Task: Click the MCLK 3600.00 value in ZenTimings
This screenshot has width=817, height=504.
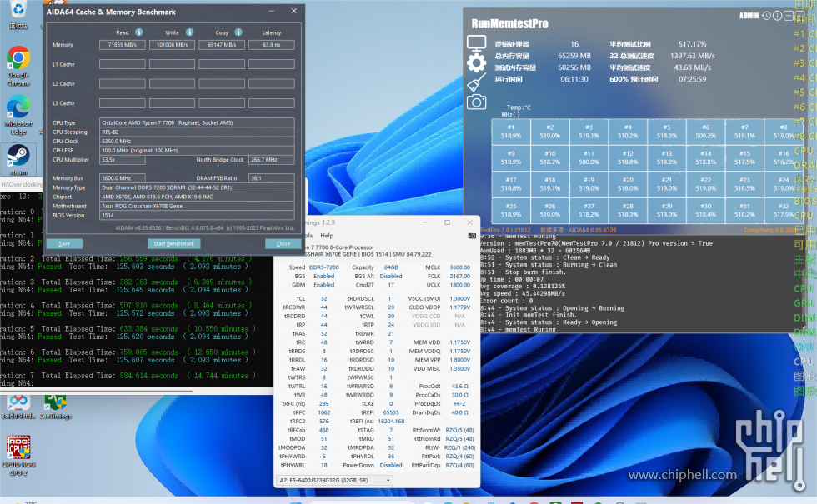Action: (460, 267)
